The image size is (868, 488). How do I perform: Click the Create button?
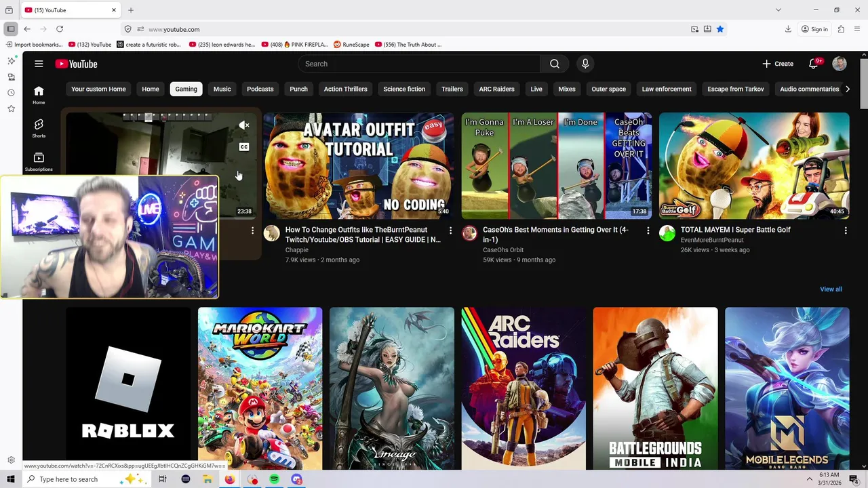click(778, 64)
